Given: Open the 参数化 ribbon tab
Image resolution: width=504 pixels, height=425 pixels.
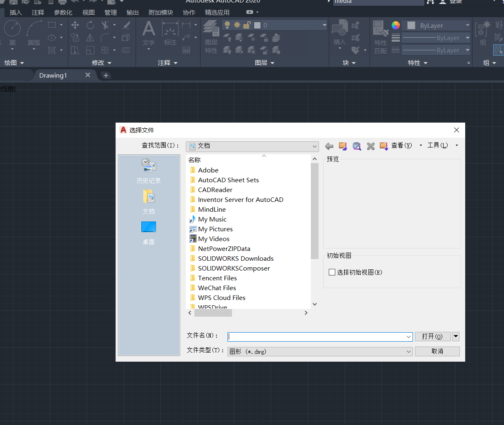Looking at the screenshot, I should pos(63,13).
